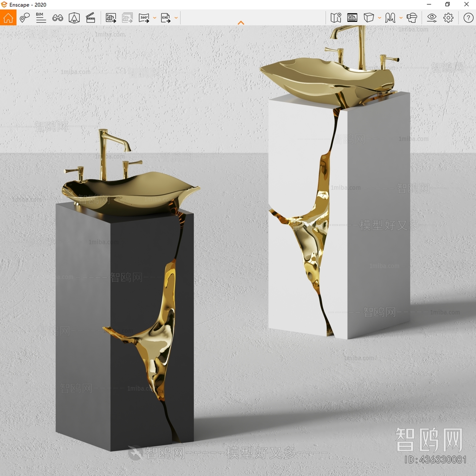Open the Help question mark
The image size is (476, 476).
click(x=468, y=18)
